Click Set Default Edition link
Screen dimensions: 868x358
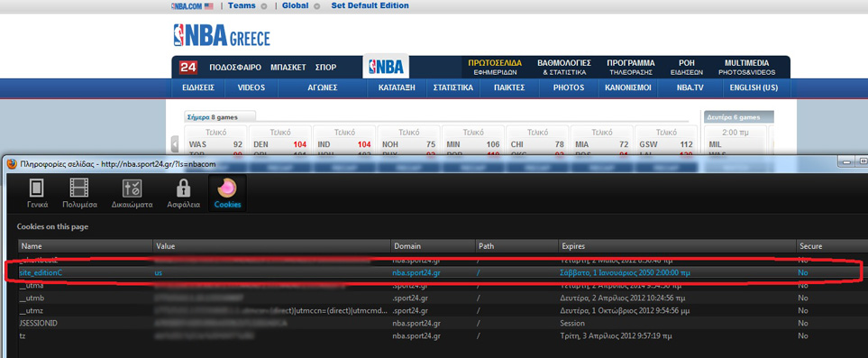(370, 5)
